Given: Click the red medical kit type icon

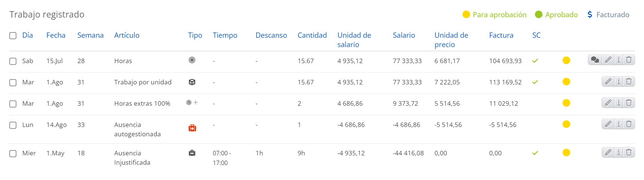Looking at the screenshot, I should tap(192, 128).
